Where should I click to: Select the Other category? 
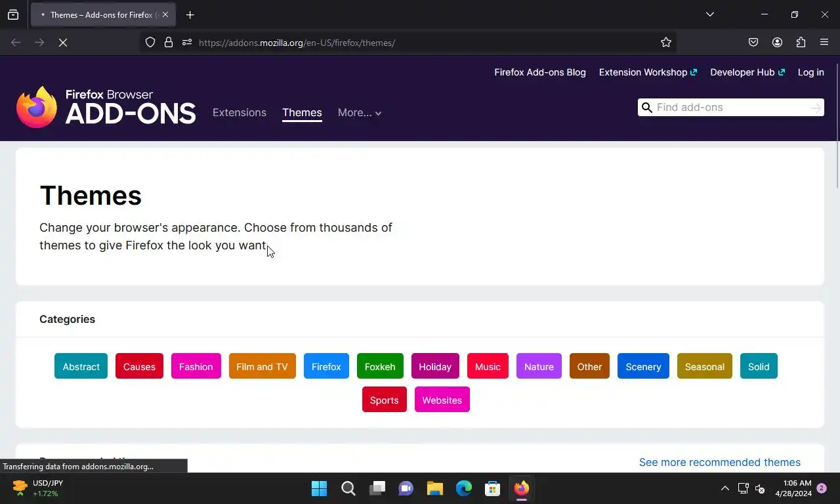pos(589,366)
